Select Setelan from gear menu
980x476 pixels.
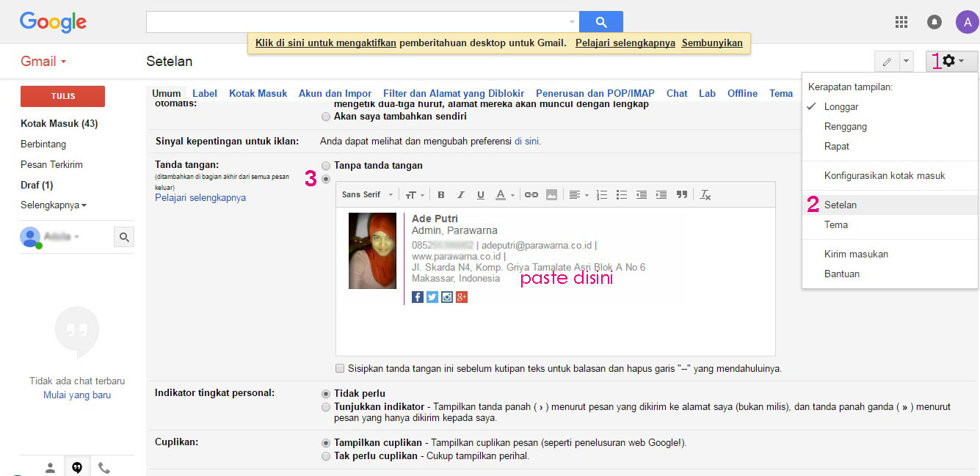[x=890, y=205]
